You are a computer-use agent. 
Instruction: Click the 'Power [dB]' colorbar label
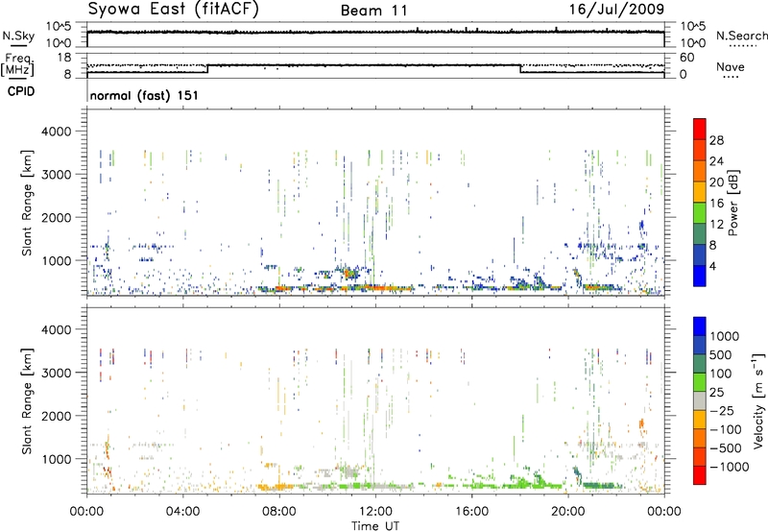pyautogui.click(x=733, y=203)
